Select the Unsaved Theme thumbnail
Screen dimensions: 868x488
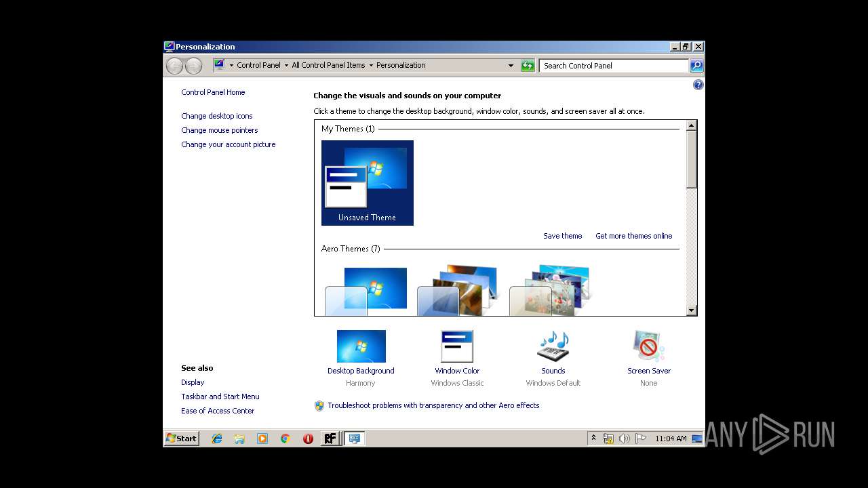point(368,183)
